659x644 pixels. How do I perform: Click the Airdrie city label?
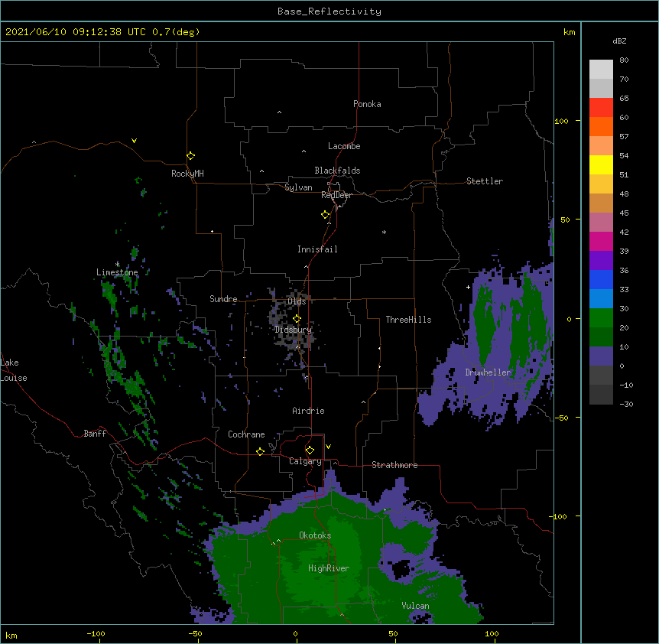click(x=309, y=411)
